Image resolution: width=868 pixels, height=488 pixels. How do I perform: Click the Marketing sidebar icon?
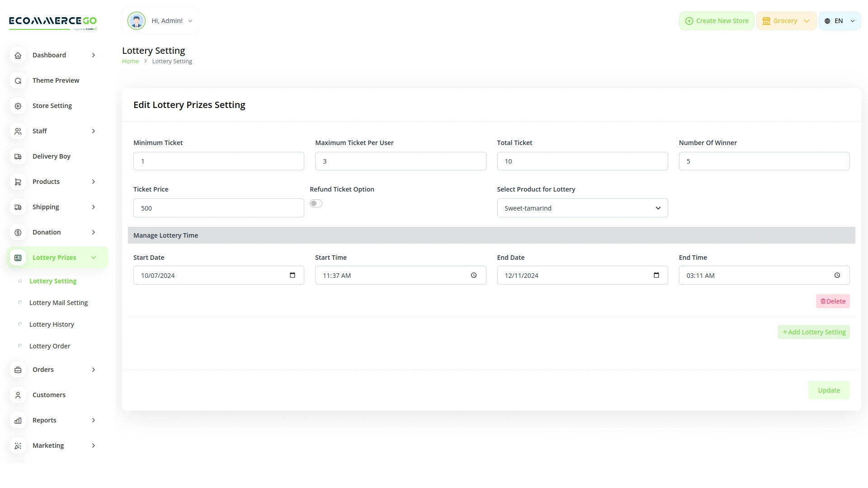coord(18,446)
